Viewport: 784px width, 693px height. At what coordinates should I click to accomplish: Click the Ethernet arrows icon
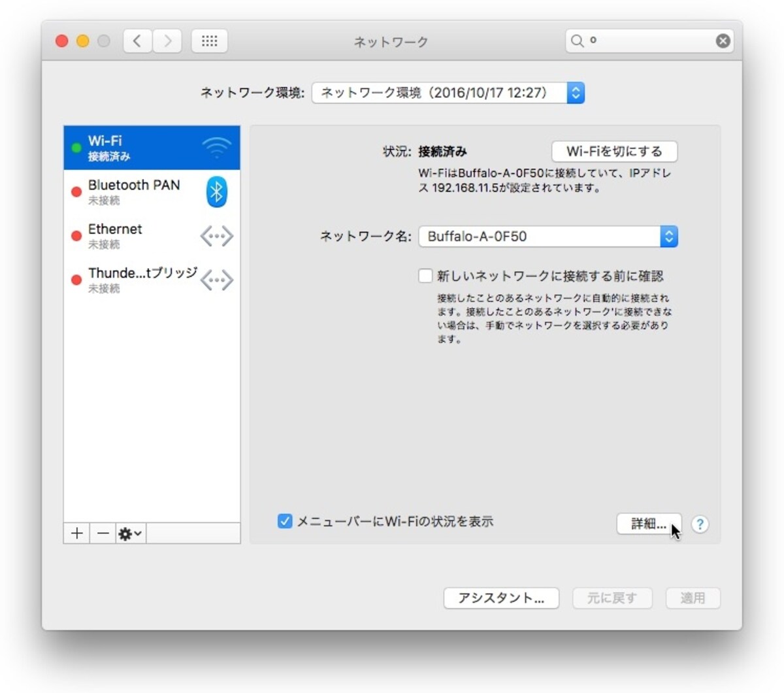(x=217, y=236)
